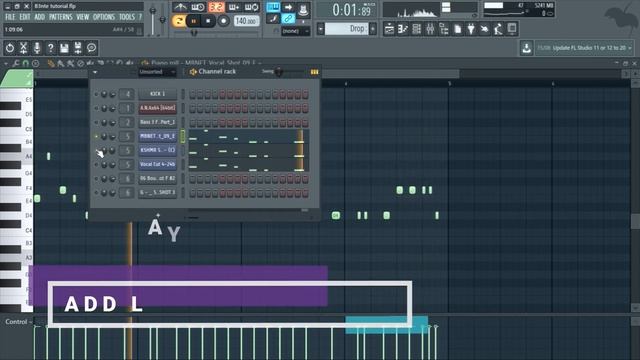
Task: Open the PATTERNS menu
Action: pos(60,17)
